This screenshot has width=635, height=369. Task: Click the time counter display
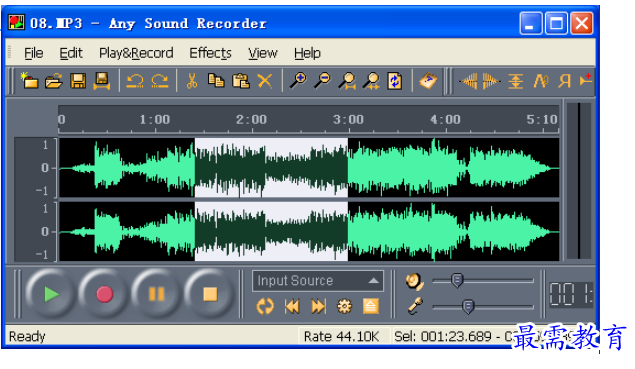[571, 294]
